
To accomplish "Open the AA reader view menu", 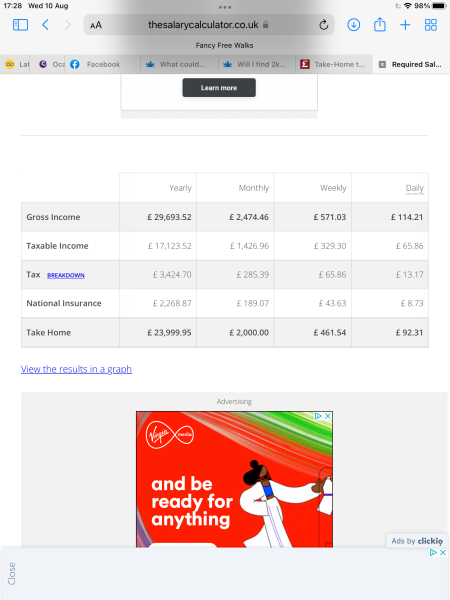I will [96, 25].
